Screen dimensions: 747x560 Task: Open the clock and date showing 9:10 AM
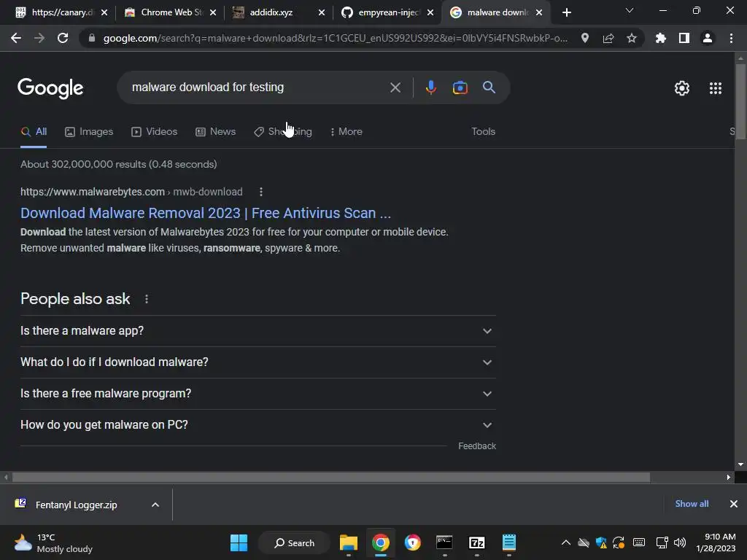(715, 542)
